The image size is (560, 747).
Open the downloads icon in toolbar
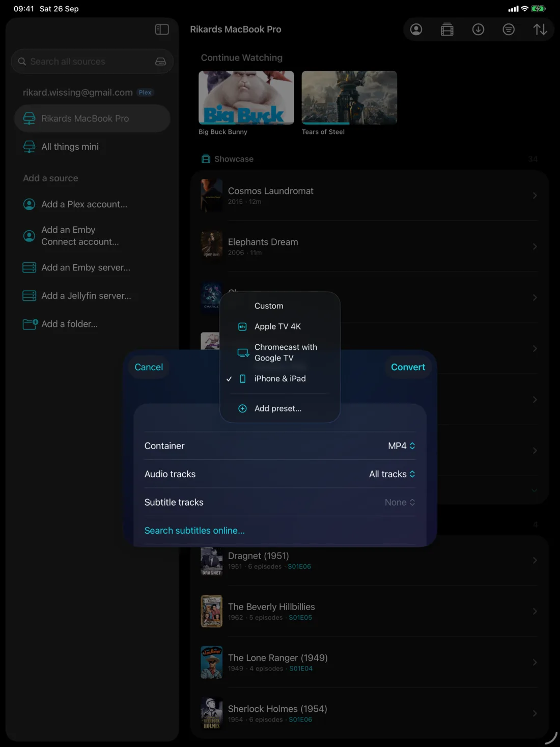tap(478, 30)
